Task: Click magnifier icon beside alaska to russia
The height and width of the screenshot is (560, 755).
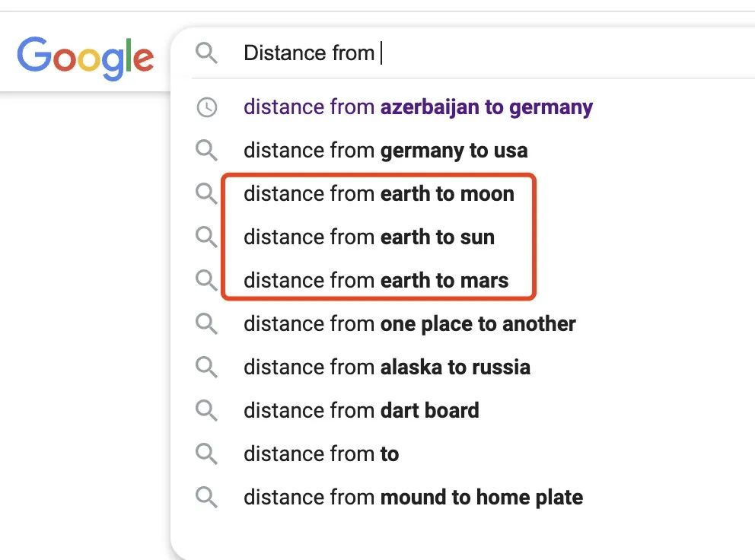Action: click(x=206, y=367)
